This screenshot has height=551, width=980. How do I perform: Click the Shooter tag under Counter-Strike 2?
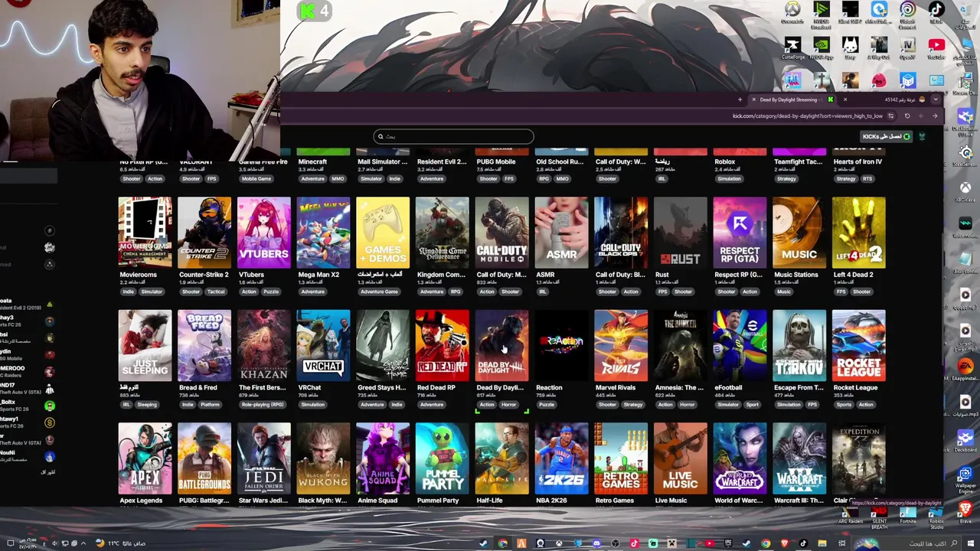(x=191, y=292)
